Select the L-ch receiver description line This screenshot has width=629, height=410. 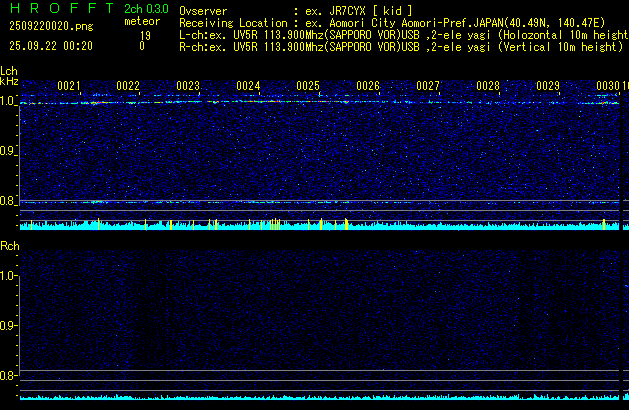tap(400, 34)
